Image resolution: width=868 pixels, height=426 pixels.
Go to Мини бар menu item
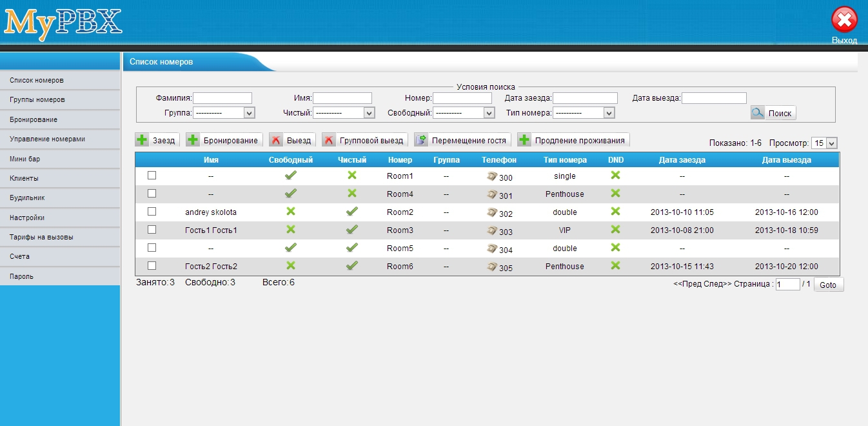tap(25, 159)
